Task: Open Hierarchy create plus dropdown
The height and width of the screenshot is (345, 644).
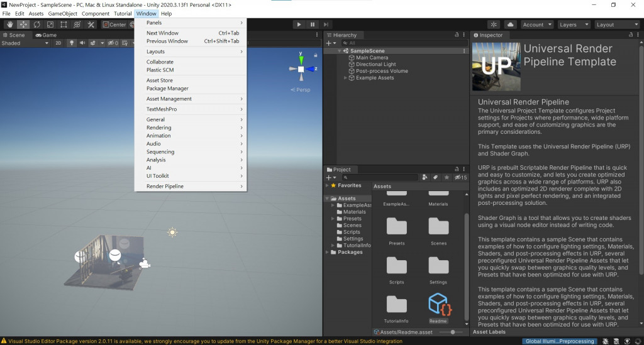Action: 331,43
